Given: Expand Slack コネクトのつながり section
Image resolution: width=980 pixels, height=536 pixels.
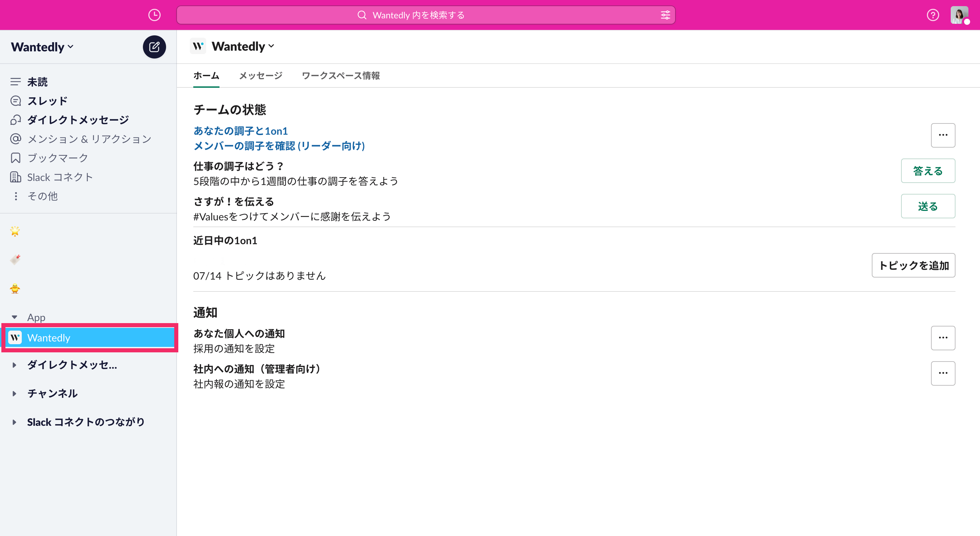Looking at the screenshot, I should (x=14, y=422).
